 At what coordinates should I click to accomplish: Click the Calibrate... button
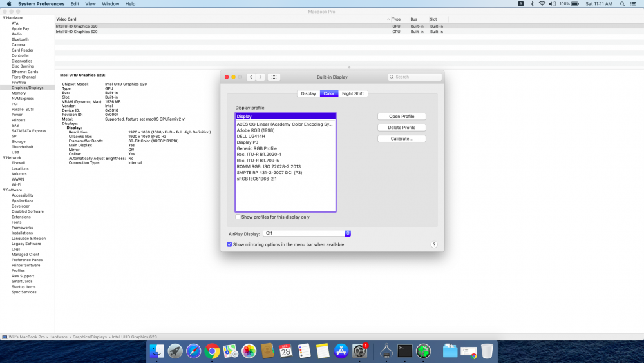pyautogui.click(x=401, y=139)
